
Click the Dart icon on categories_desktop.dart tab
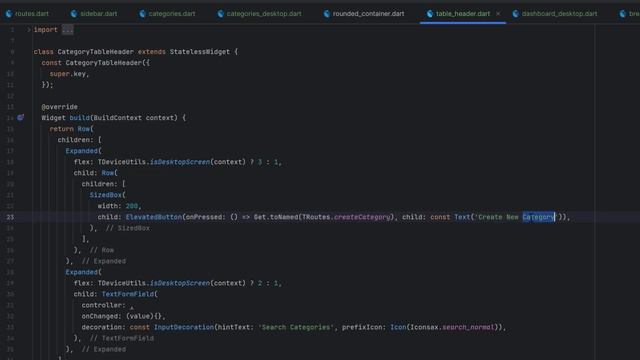pos(221,13)
